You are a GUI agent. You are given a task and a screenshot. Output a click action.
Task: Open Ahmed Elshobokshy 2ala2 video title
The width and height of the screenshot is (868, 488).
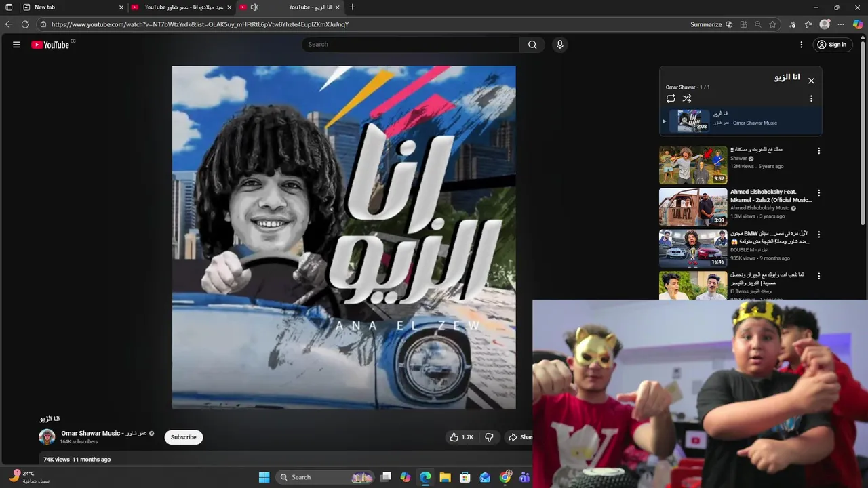tap(771, 196)
